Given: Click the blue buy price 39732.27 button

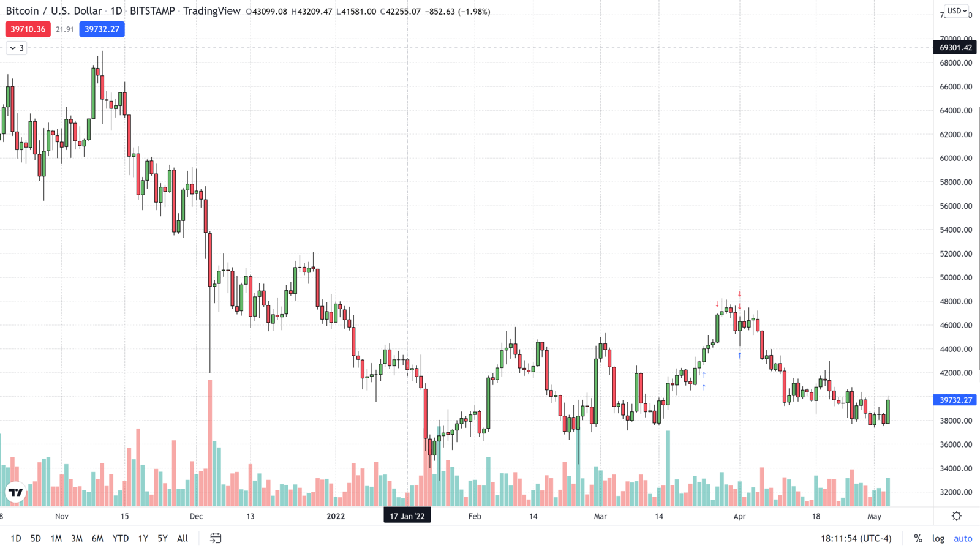Looking at the screenshot, I should 102,29.
